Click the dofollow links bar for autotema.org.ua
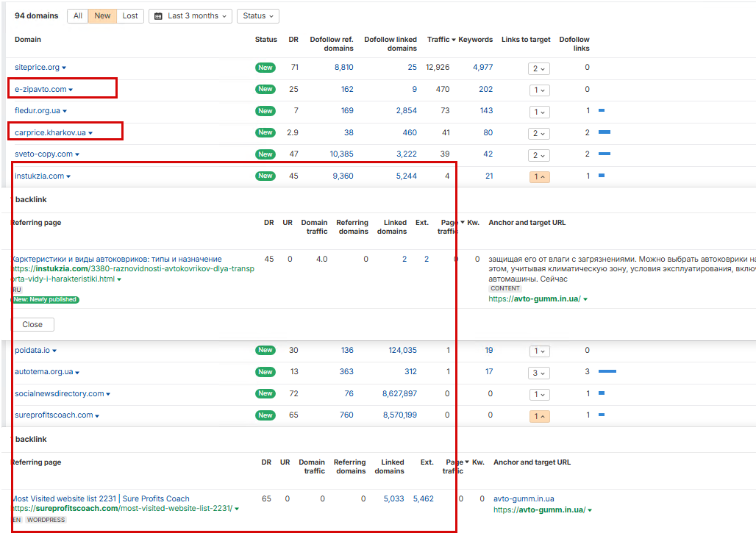Screen dimensions: 756x533 [607, 371]
